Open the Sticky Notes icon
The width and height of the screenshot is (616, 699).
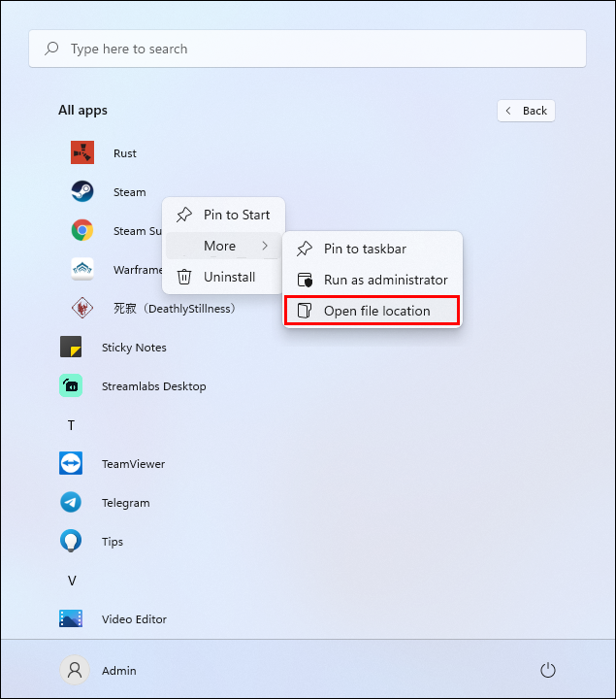[71, 347]
